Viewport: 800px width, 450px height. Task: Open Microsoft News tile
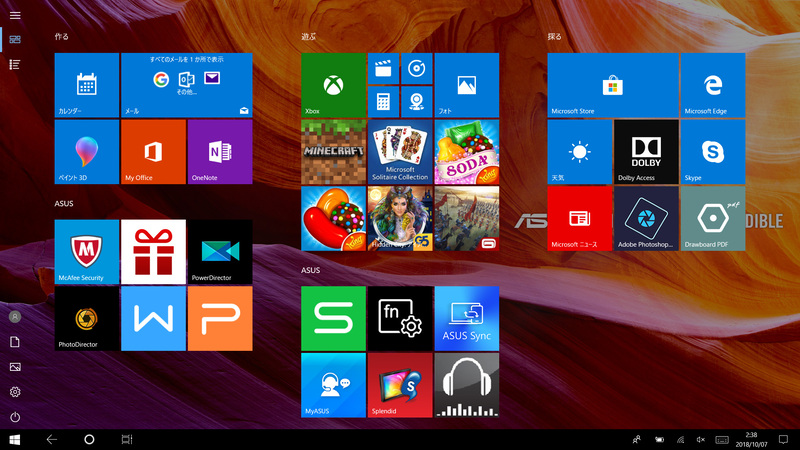tap(580, 218)
